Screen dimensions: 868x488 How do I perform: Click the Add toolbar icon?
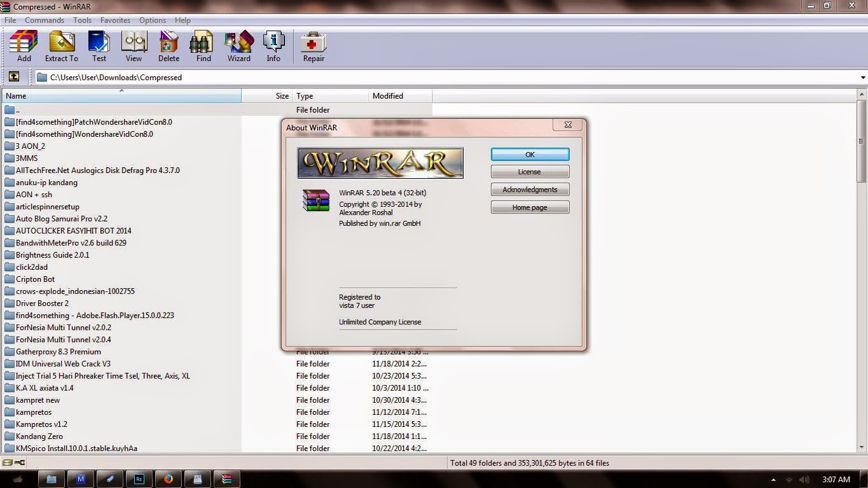[x=24, y=46]
